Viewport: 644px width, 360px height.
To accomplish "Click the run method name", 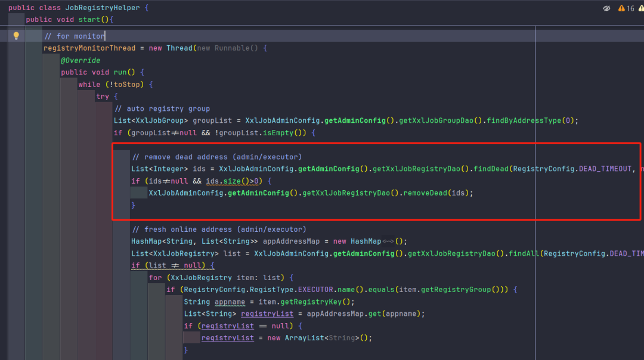I will (x=120, y=72).
